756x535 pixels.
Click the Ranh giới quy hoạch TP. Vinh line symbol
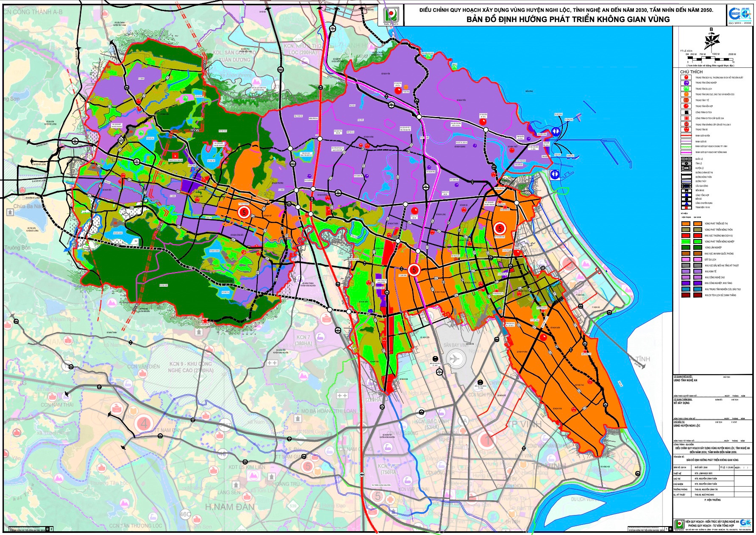coord(686,147)
